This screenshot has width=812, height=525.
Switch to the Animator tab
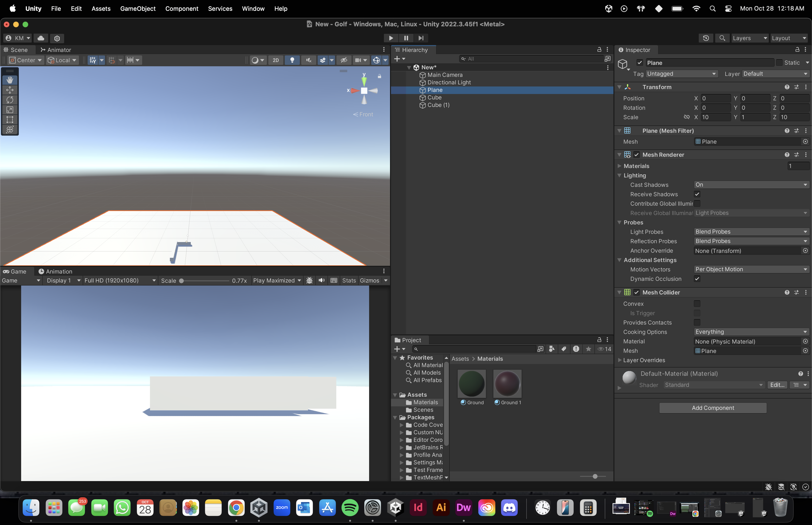click(x=55, y=50)
